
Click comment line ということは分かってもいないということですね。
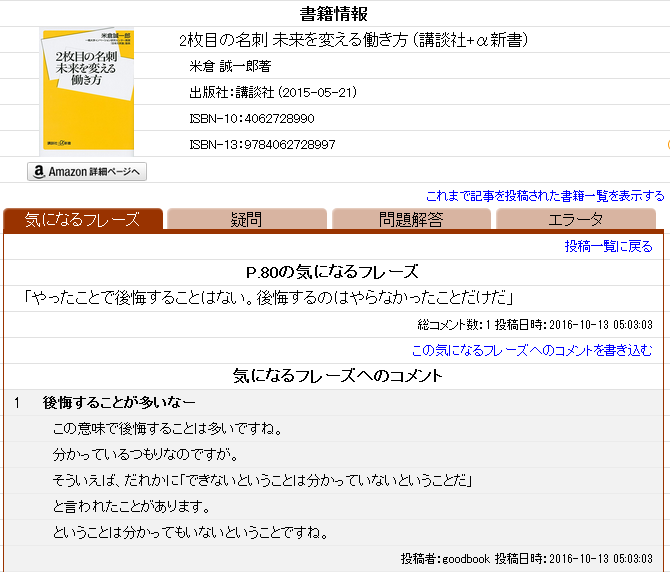pyautogui.click(x=191, y=533)
